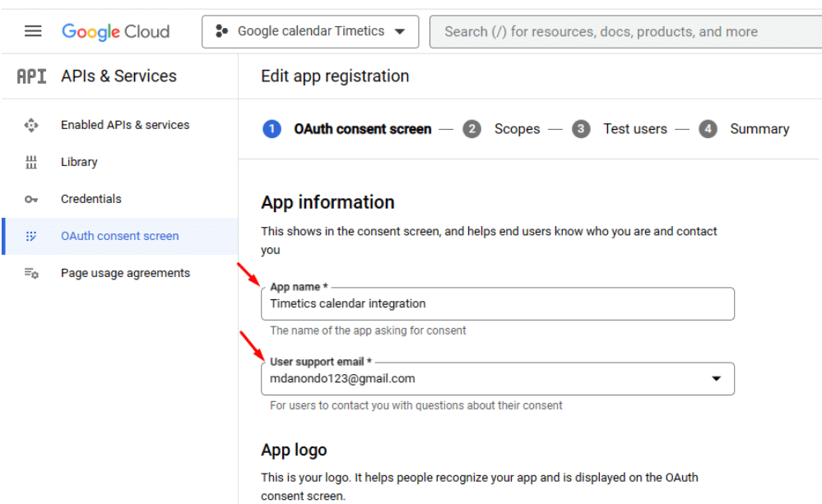
Task: Click the API logo icon
Action: point(31,76)
